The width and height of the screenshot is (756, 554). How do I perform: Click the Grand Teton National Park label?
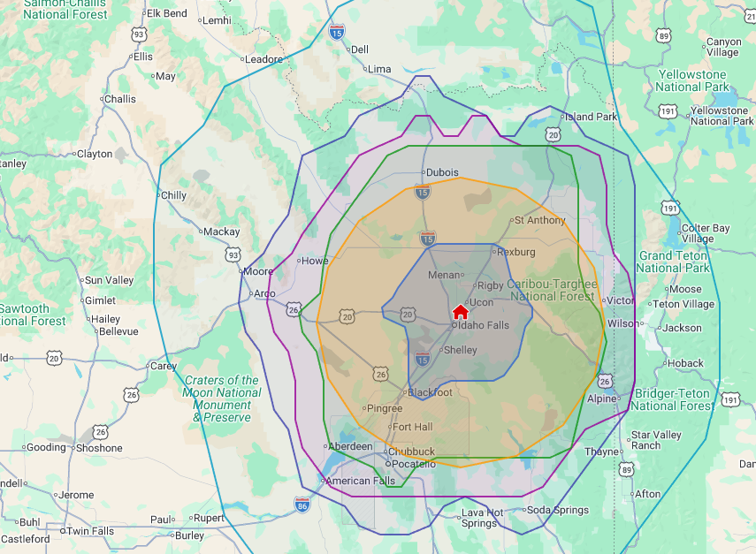point(673,262)
